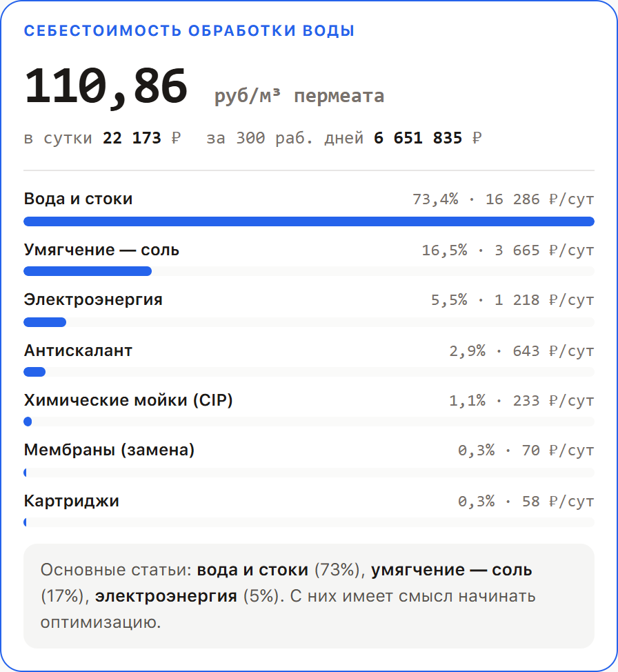Click the 'Электроэнергия' progress bar fill
The width and height of the screenshot is (618, 672).
click(45, 322)
